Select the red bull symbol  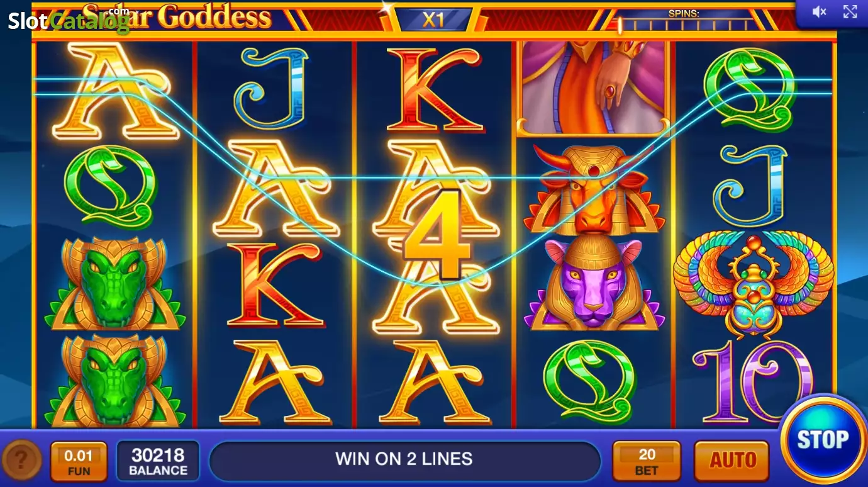point(595,189)
